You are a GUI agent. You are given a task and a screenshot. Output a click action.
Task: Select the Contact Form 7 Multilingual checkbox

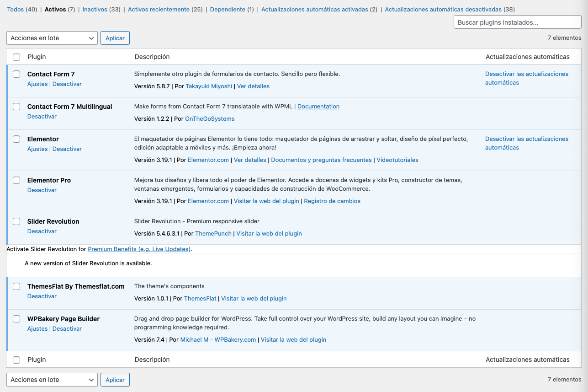[x=16, y=107]
